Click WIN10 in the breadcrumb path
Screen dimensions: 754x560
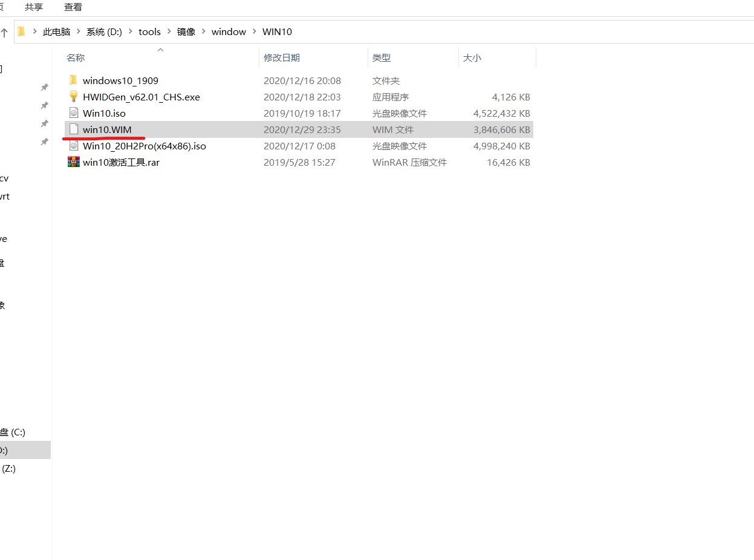pos(277,32)
